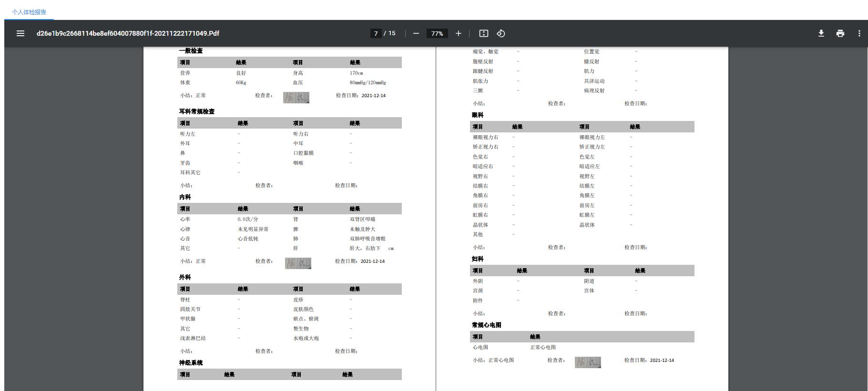868x391 pixels.
Task: Click the page number field showing 7
Action: point(376,33)
